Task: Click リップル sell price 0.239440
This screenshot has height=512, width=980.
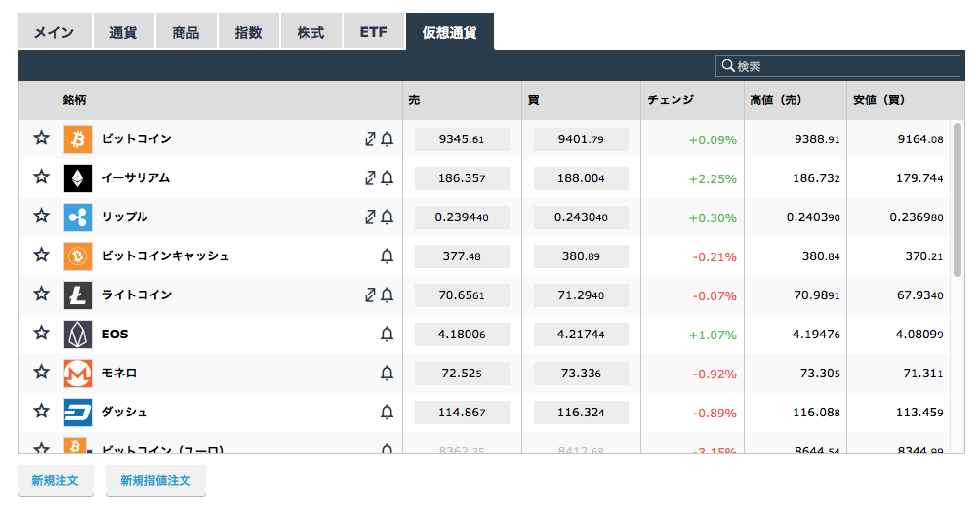Action: 462,217
